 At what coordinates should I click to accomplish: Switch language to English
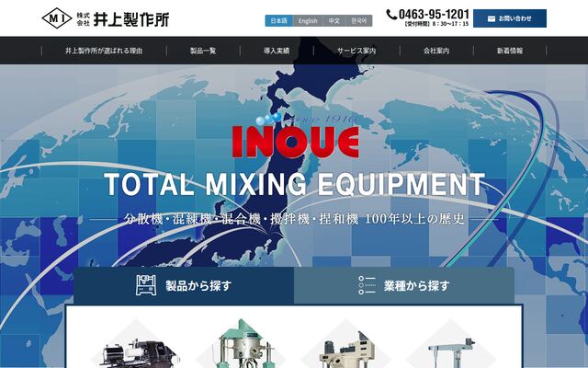(x=308, y=21)
